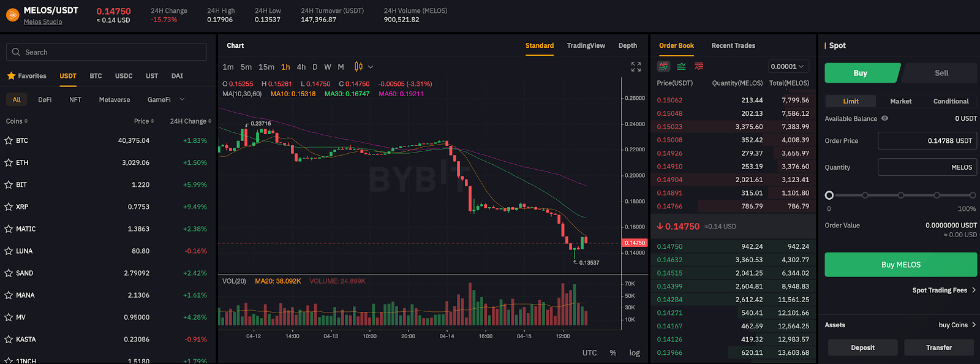Viewport: 980px width, 364px height.
Task: Set chart interval to D
Action: pos(315,67)
